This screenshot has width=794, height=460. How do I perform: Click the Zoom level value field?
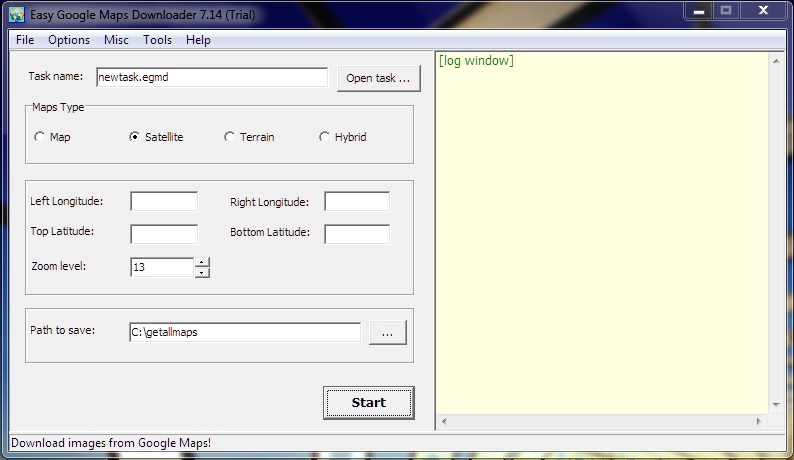(x=162, y=267)
